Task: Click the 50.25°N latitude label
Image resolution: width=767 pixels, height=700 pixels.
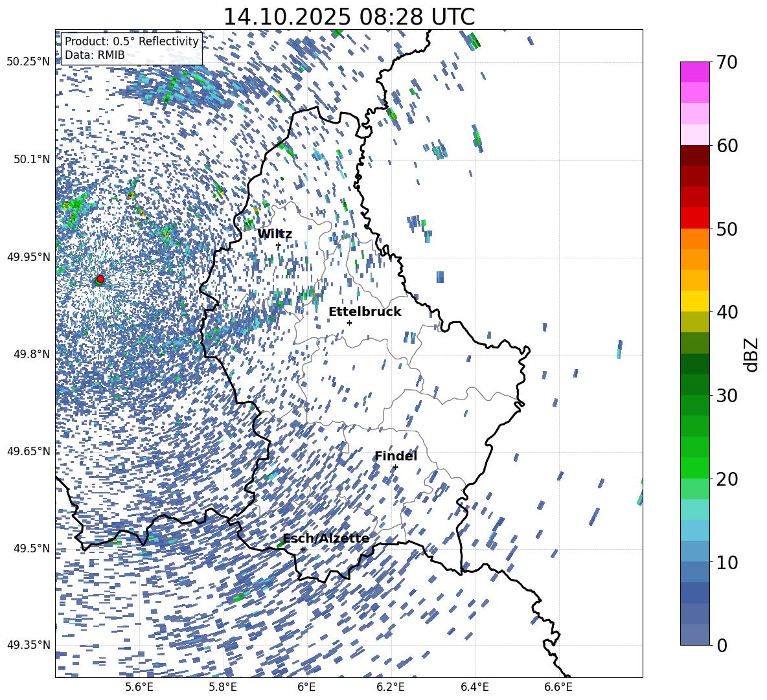Action: 29,62
